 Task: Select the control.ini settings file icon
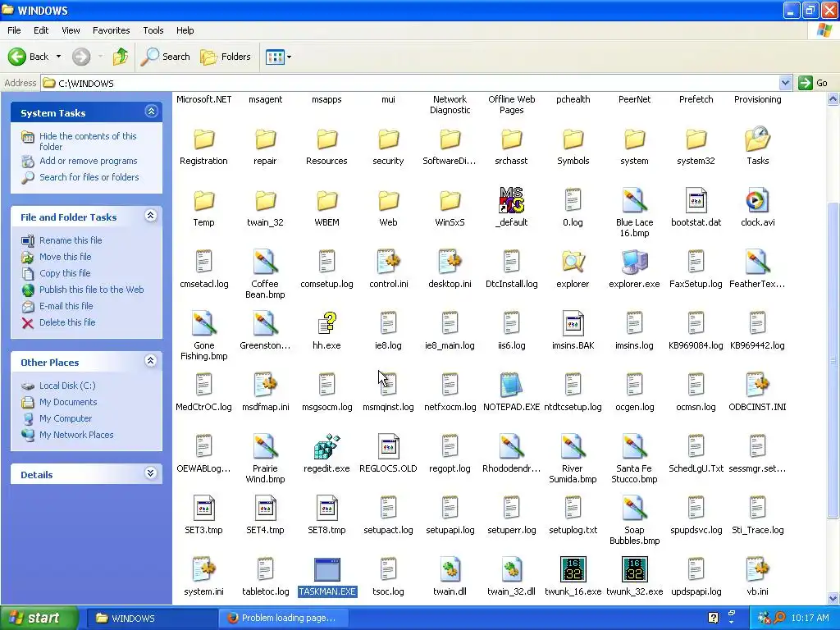tap(388, 262)
